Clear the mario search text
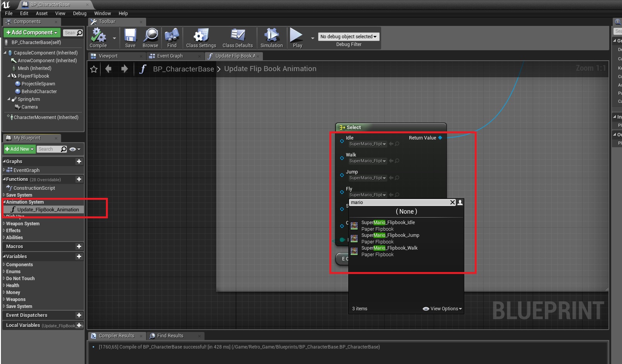 (453, 202)
